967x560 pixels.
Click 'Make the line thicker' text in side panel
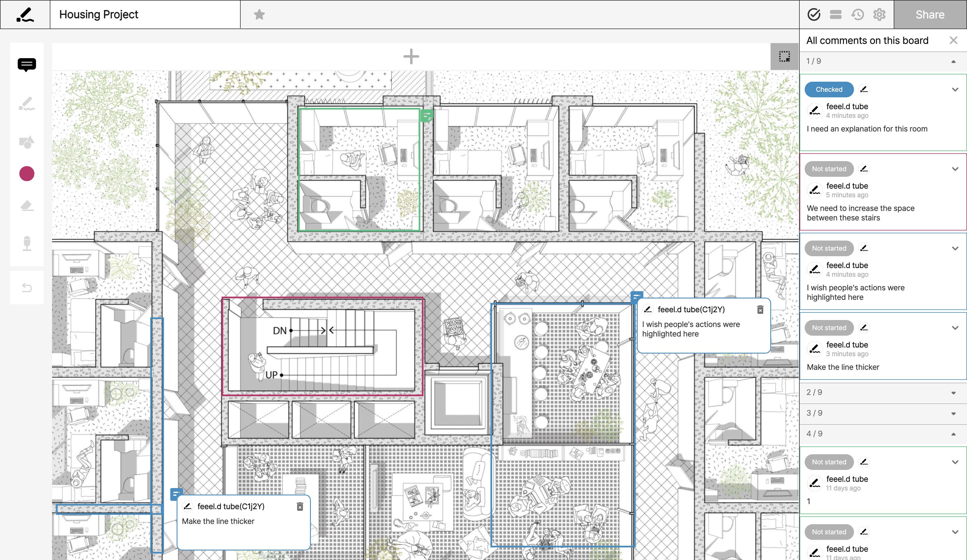(x=843, y=367)
